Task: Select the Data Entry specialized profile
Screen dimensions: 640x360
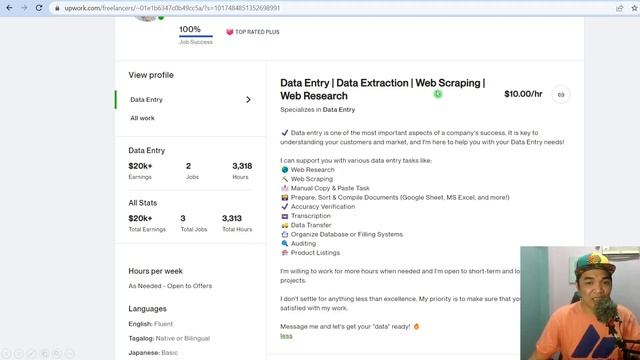Action: pyautogui.click(x=147, y=100)
